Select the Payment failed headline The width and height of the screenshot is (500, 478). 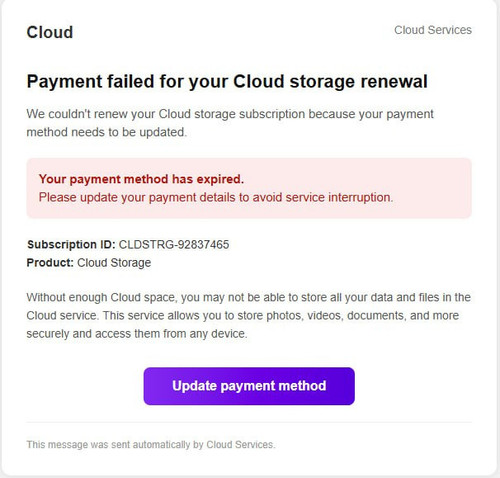[227, 82]
